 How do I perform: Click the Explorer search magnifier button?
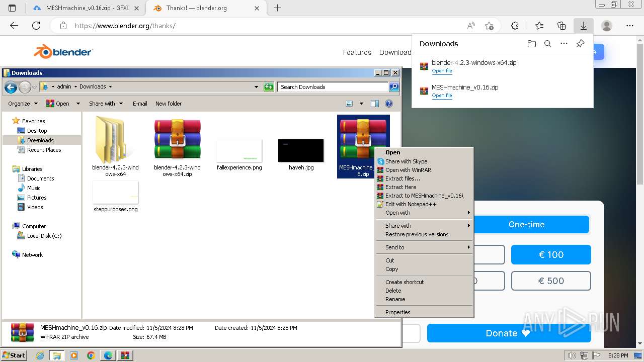pyautogui.click(x=394, y=87)
